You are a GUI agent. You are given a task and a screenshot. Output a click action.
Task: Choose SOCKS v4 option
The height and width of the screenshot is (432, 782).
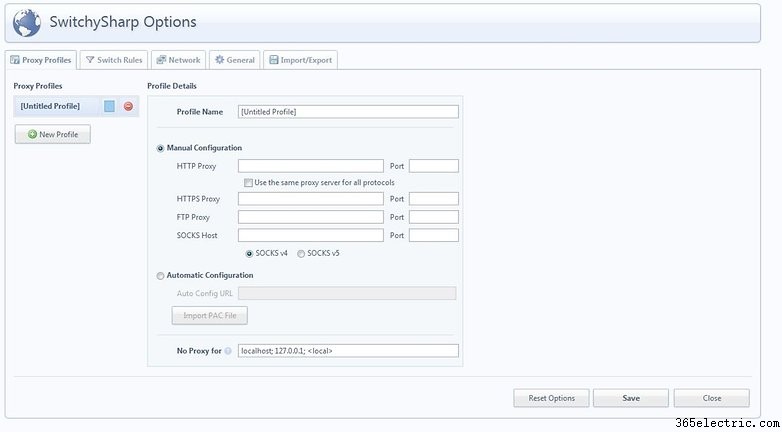(249, 253)
